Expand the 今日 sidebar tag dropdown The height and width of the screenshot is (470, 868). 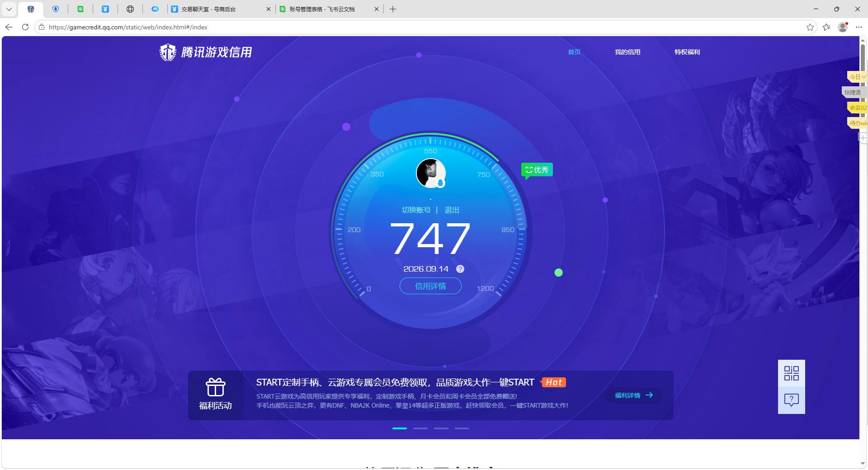(x=857, y=77)
